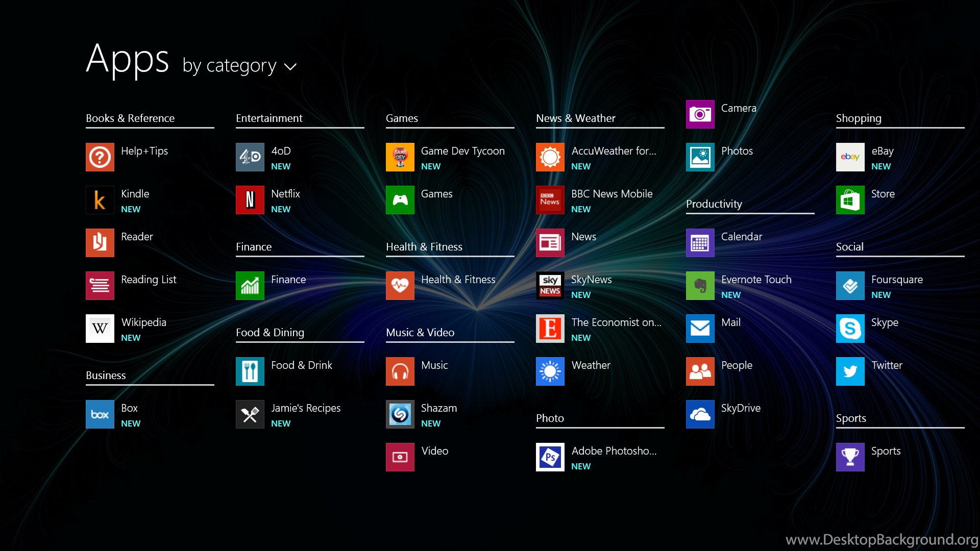Image resolution: width=980 pixels, height=551 pixels.
Task: Launch the Adobe Photoshop Express icon
Action: [550, 457]
